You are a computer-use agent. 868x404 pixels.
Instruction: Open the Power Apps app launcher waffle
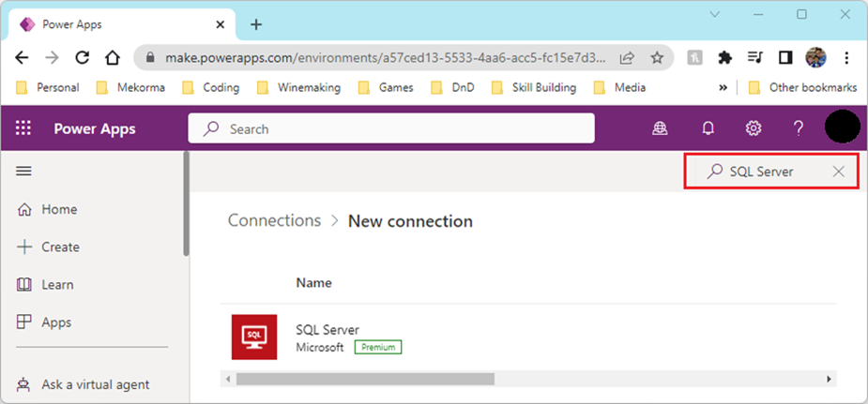tap(23, 128)
